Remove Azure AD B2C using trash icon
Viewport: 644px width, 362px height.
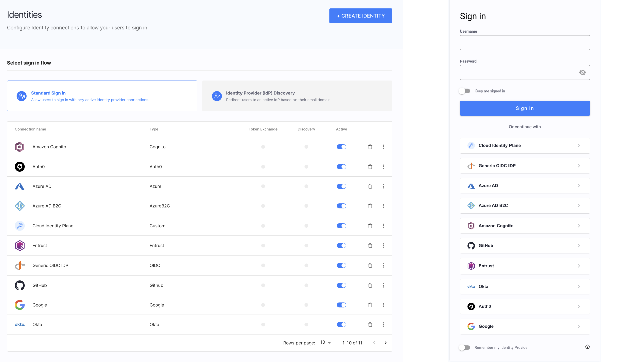click(370, 206)
